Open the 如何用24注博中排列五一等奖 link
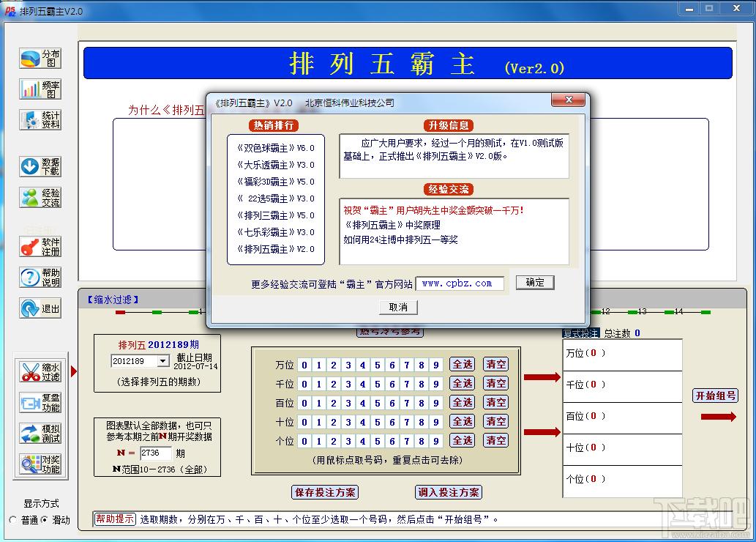The image size is (756, 542). (x=400, y=240)
